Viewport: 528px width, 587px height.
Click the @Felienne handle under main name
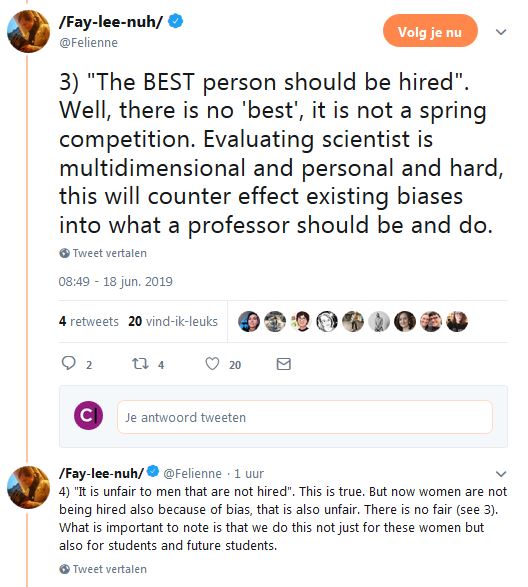pos(88,43)
